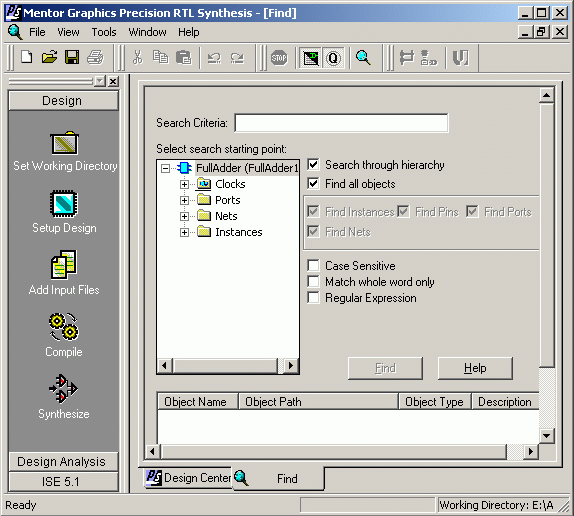Click in the Search Criteria field
This screenshot has width=574, height=516.
pos(341,123)
